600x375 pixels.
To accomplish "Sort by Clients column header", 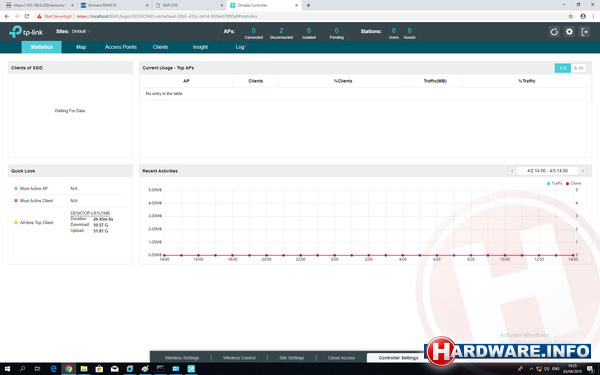I will [x=256, y=81].
